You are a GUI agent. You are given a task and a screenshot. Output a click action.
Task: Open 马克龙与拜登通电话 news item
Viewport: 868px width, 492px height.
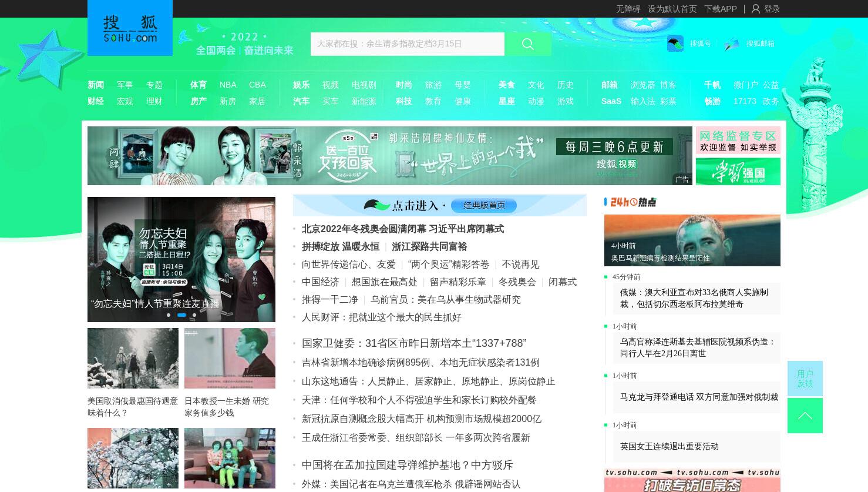697,397
